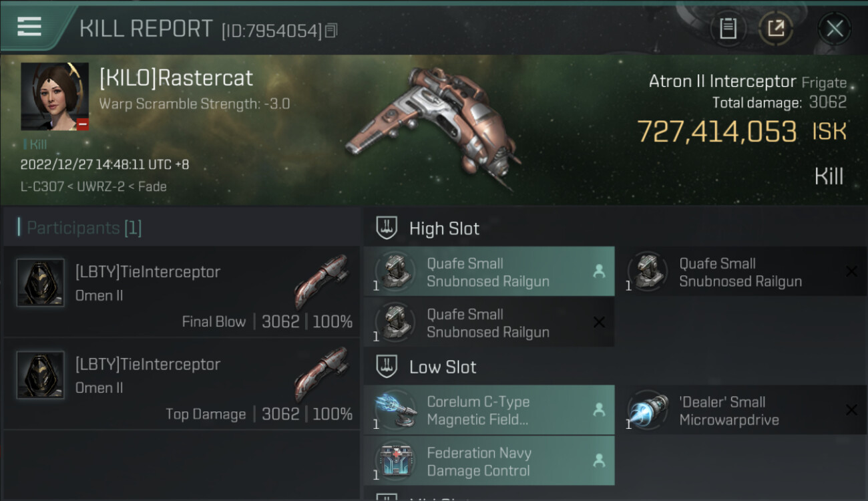
Task: Select Federation Navy Damage Control module
Action: tap(489, 461)
